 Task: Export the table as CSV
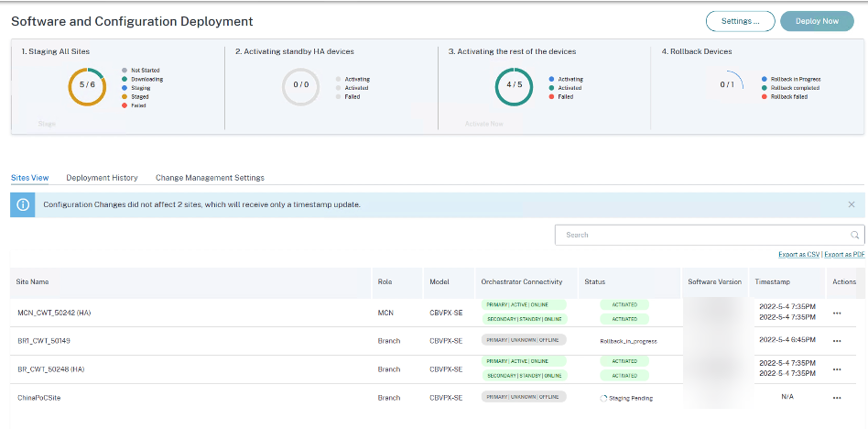tap(798, 255)
